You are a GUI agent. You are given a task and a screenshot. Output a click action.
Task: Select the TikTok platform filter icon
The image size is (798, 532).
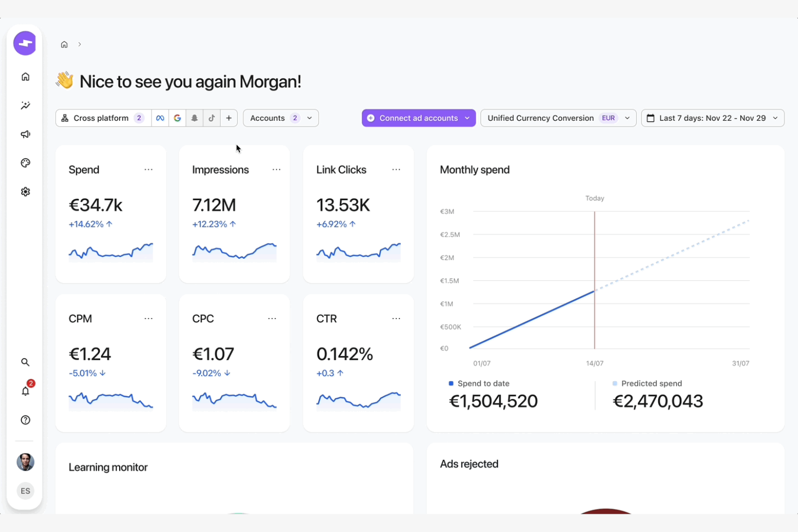click(x=211, y=118)
